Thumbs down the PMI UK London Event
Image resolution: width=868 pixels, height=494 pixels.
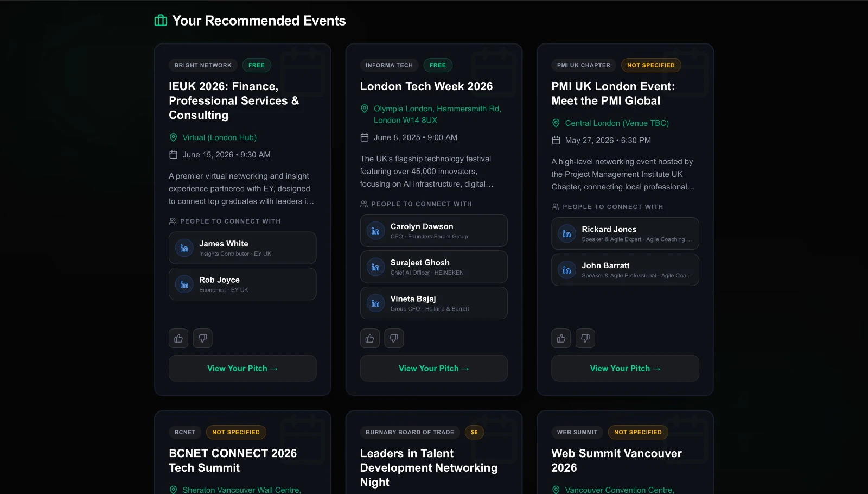585,338
